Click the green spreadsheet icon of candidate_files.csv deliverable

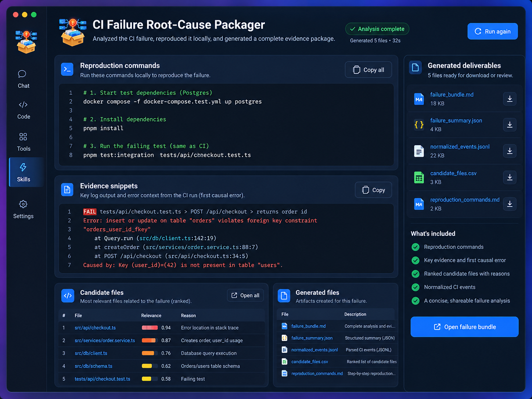click(419, 177)
